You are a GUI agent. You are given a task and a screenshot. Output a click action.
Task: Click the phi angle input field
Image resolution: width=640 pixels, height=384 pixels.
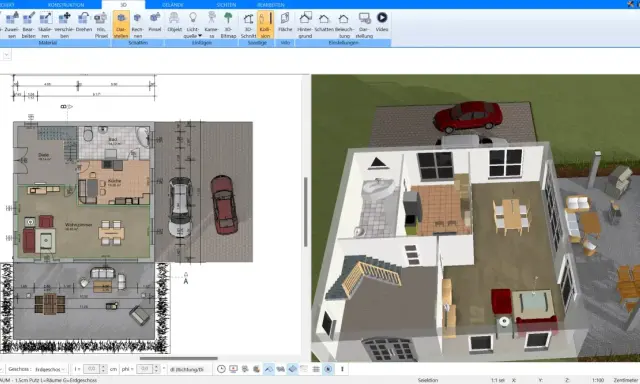pyautogui.click(x=144, y=369)
